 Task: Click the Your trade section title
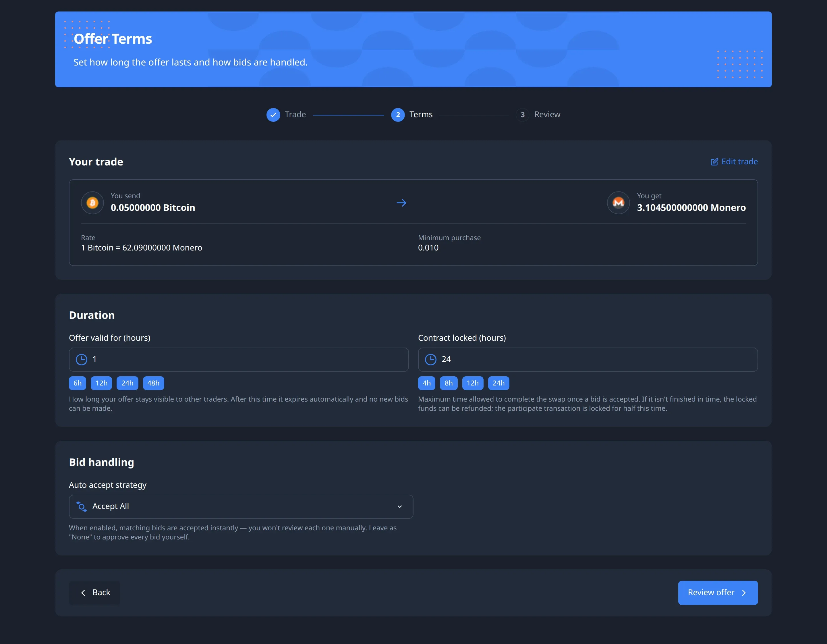pyautogui.click(x=96, y=162)
